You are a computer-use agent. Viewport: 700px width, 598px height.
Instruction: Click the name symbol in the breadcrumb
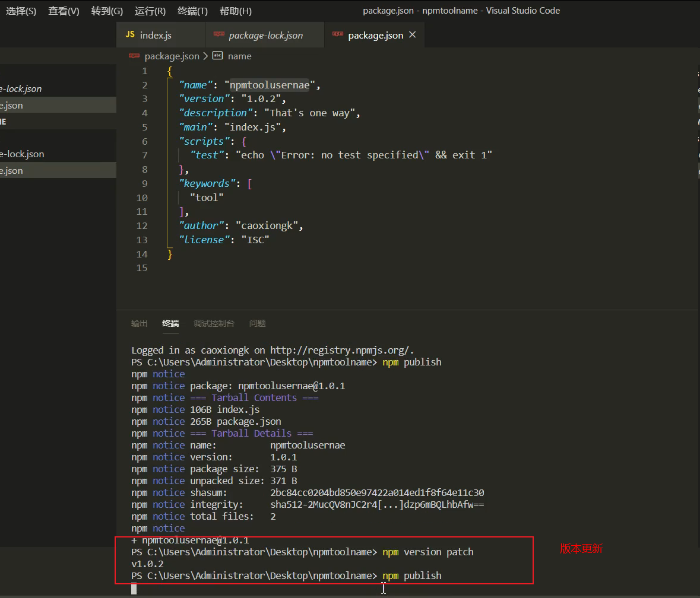240,56
